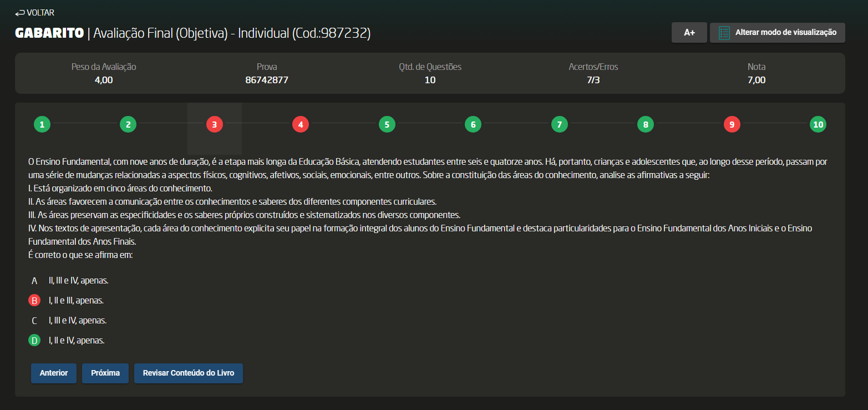Open incorrect question 4 marker
Viewport: 868px width, 410px height.
[301, 125]
